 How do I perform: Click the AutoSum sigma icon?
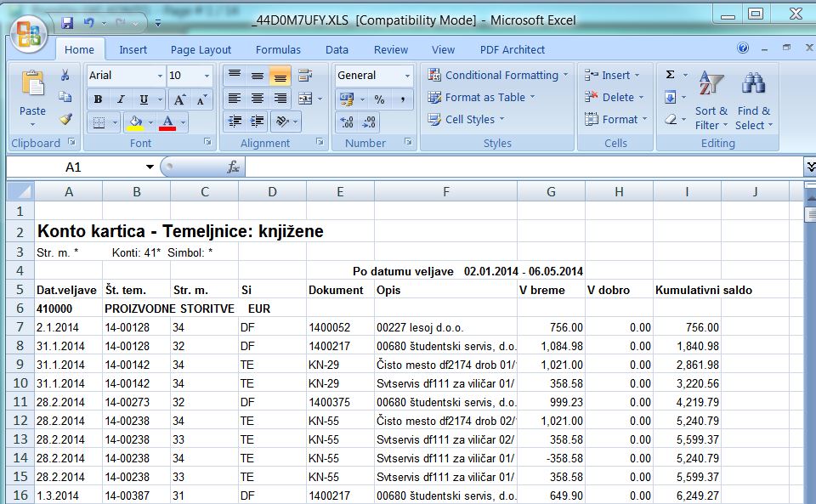point(671,75)
